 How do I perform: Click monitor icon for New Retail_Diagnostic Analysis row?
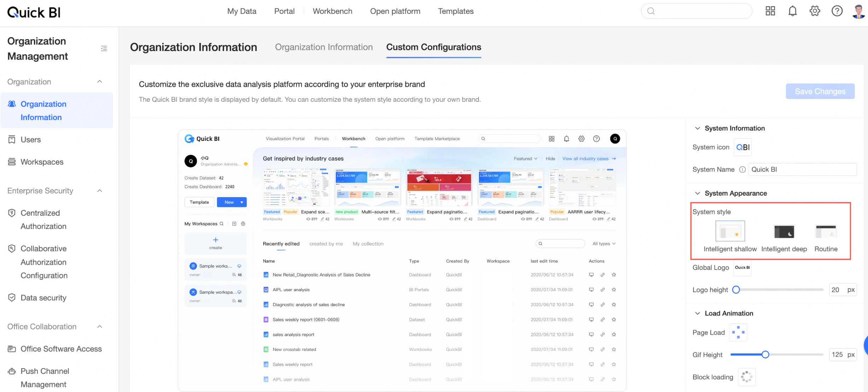(x=591, y=275)
